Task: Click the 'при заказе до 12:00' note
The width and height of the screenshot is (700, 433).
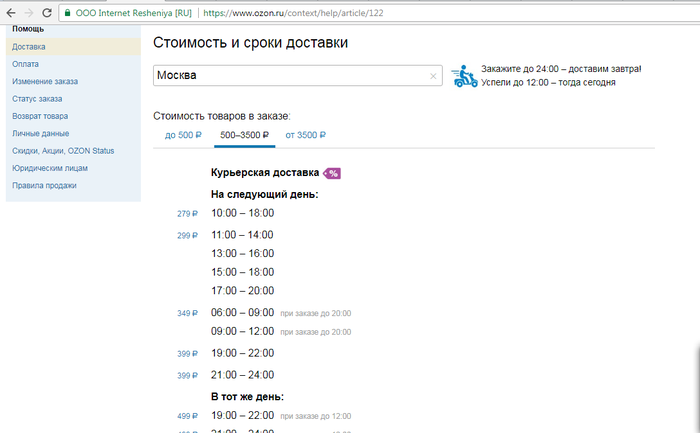Action: click(316, 416)
